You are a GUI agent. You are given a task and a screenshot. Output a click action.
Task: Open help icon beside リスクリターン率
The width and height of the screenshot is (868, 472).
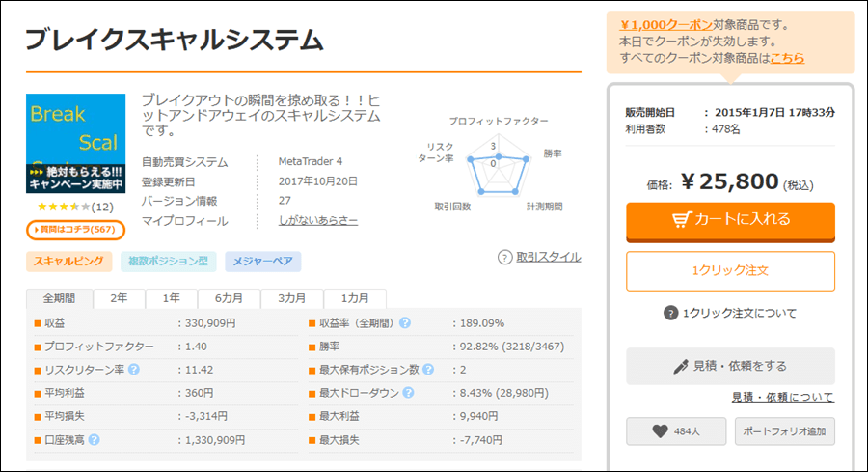point(134,370)
